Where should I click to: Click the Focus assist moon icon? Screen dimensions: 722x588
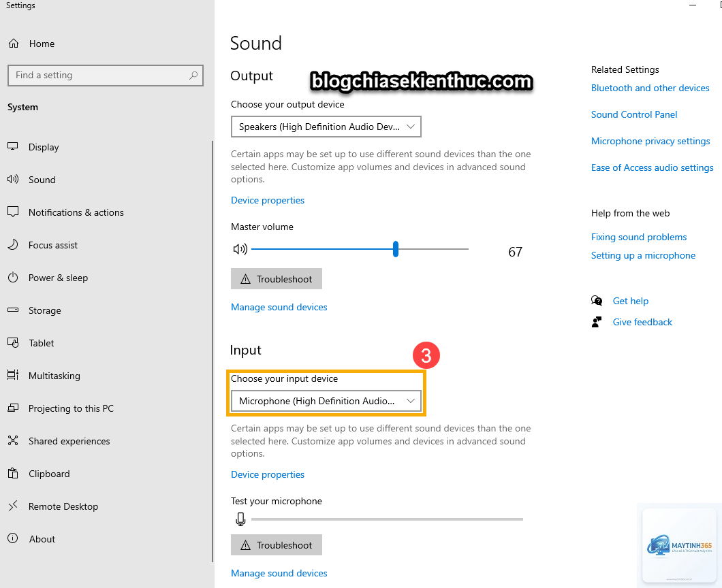pyautogui.click(x=13, y=244)
